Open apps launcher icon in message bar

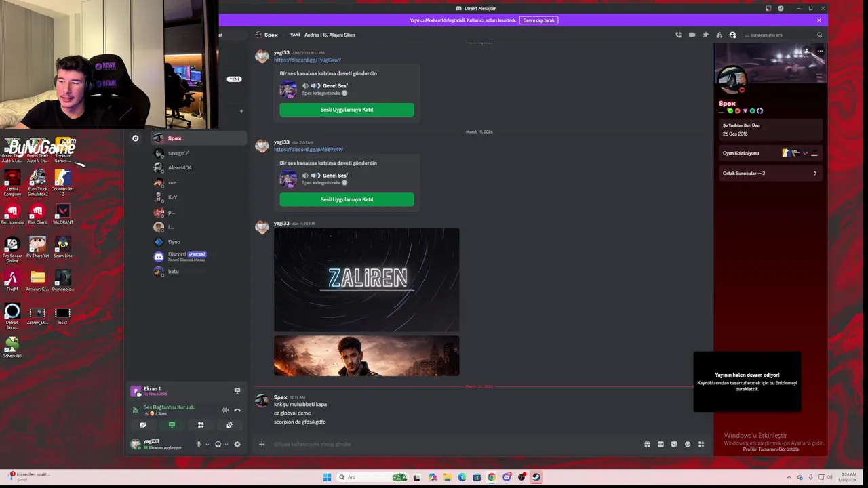point(701,444)
